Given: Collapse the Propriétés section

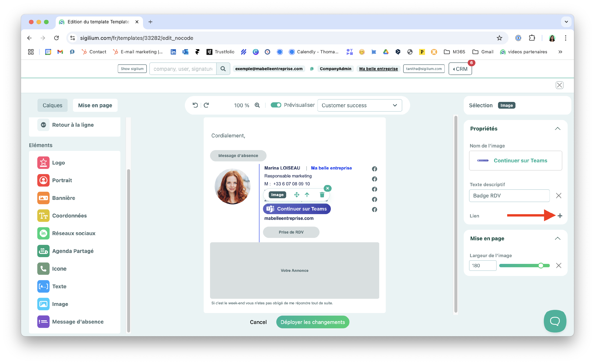Looking at the screenshot, I should pos(557,129).
